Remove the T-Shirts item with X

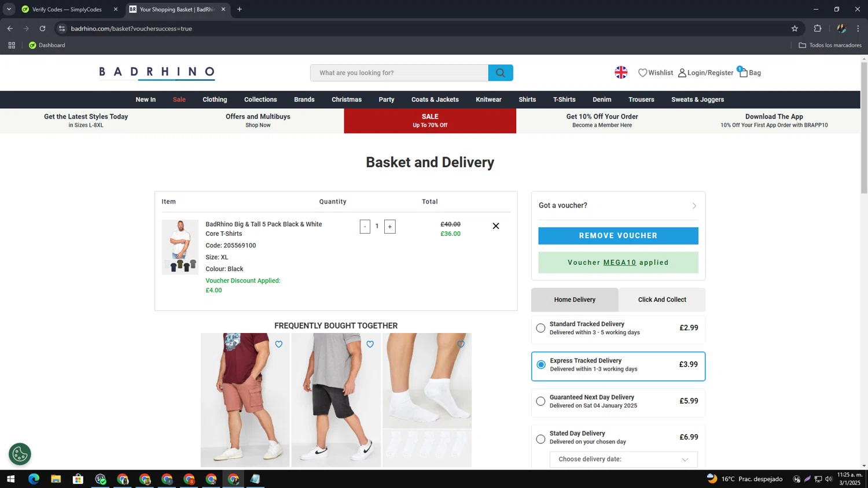click(x=496, y=226)
